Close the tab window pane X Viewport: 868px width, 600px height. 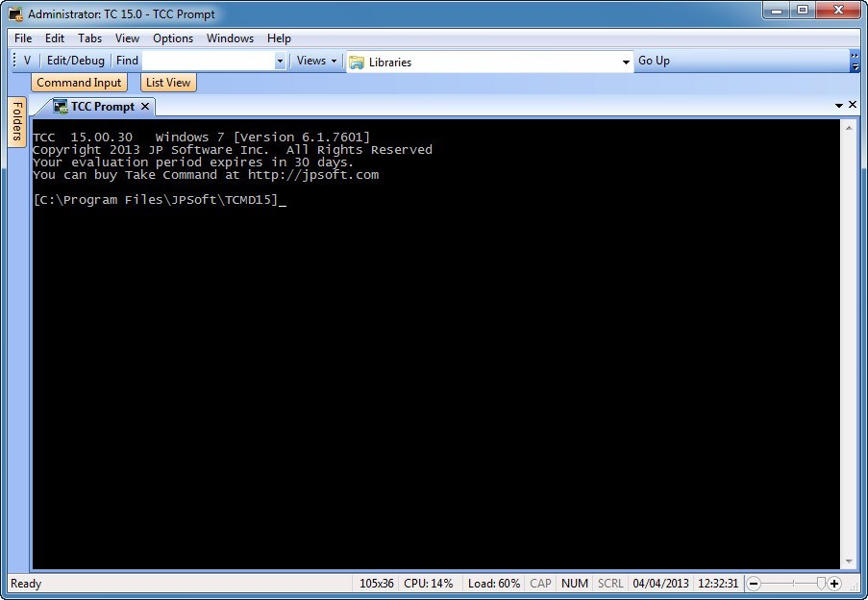click(x=853, y=105)
